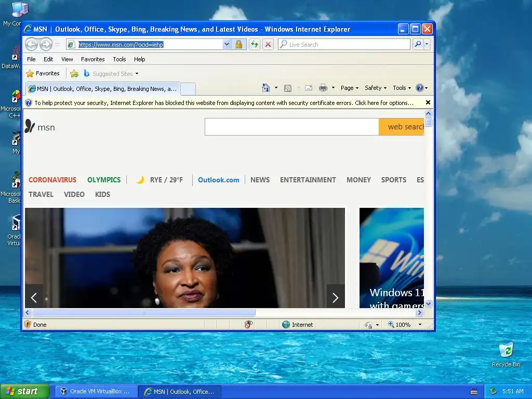Expand the Print options dropdown arrow
Image resolution: width=532 pixels, height=399 pixels.
tap(333, 88)
